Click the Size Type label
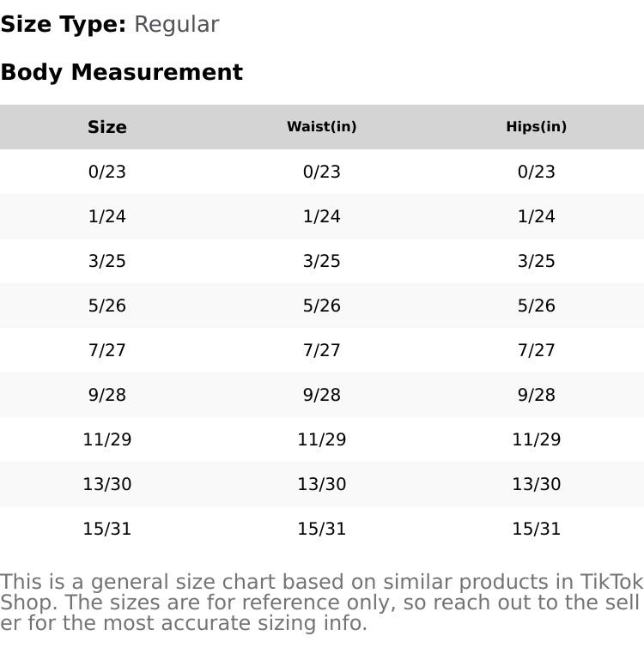The height and width of the screenshot is (654, 644). [x=64, y=24]
